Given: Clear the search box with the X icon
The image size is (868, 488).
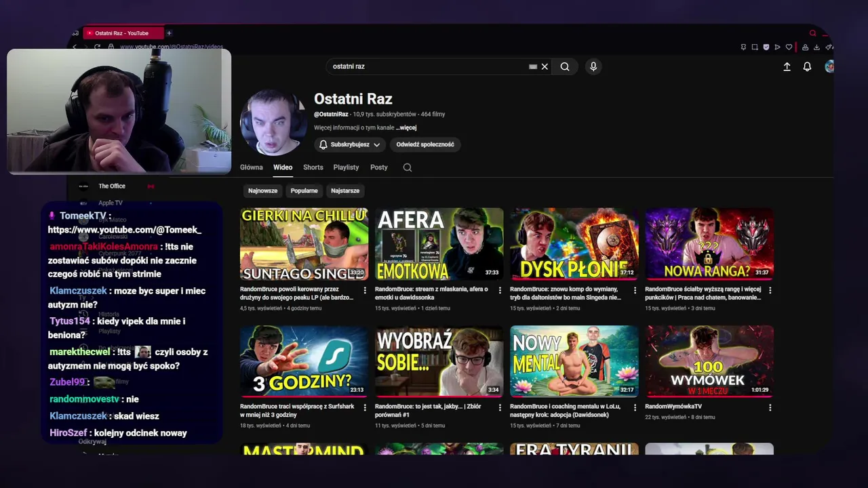Looking at the screenshot, I should [545, 66].
